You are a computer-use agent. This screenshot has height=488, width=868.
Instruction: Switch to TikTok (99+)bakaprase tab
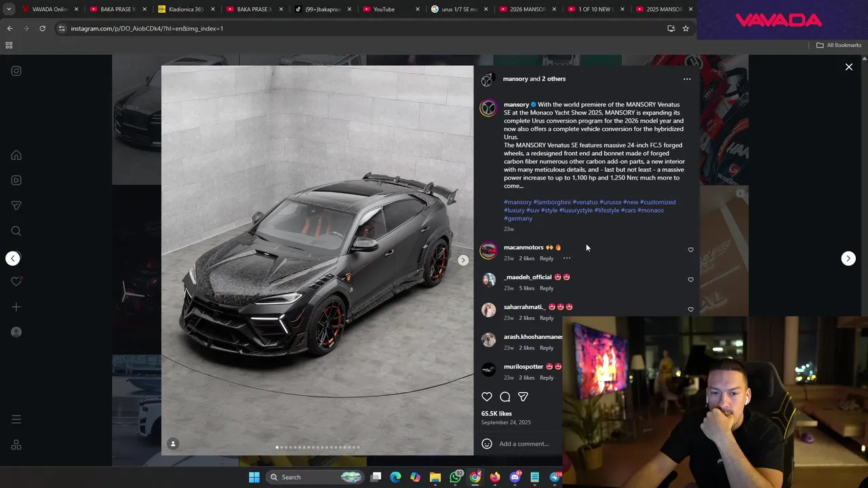point(322,9)
